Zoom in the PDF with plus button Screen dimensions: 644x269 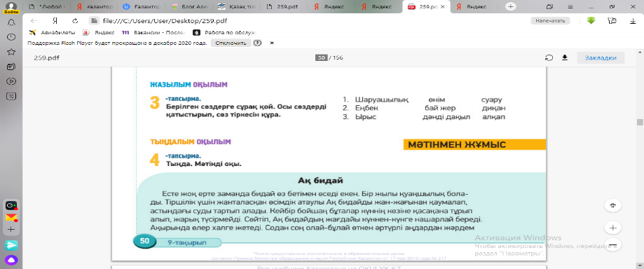(612, 227)
